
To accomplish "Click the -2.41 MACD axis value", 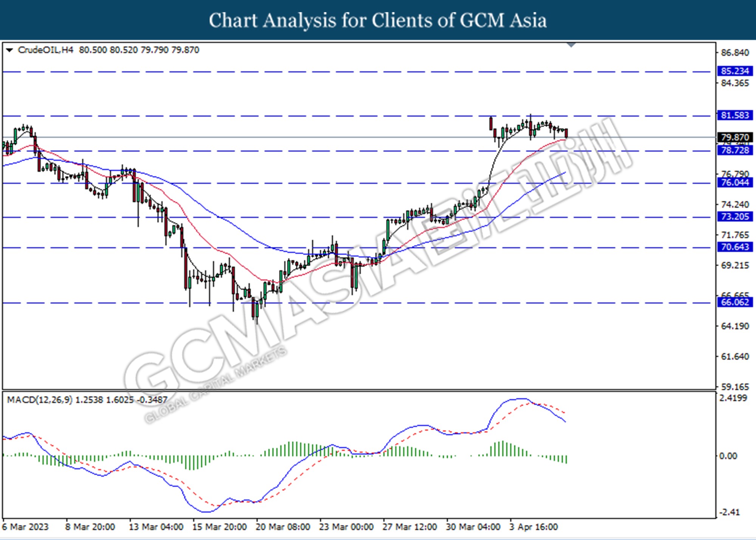I will [730, 512].
